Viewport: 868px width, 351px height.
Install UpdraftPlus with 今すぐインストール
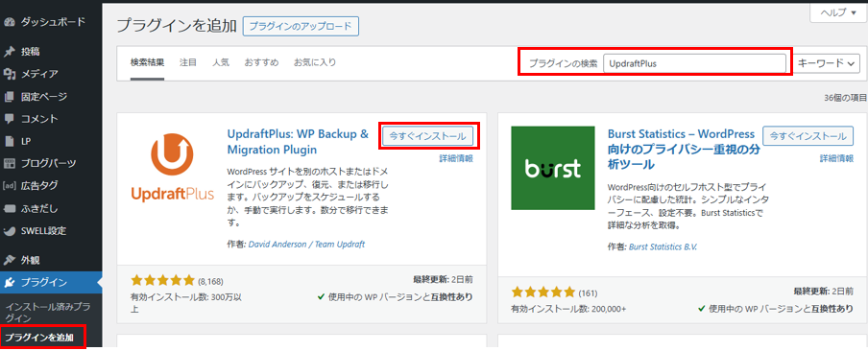(428, 136)
